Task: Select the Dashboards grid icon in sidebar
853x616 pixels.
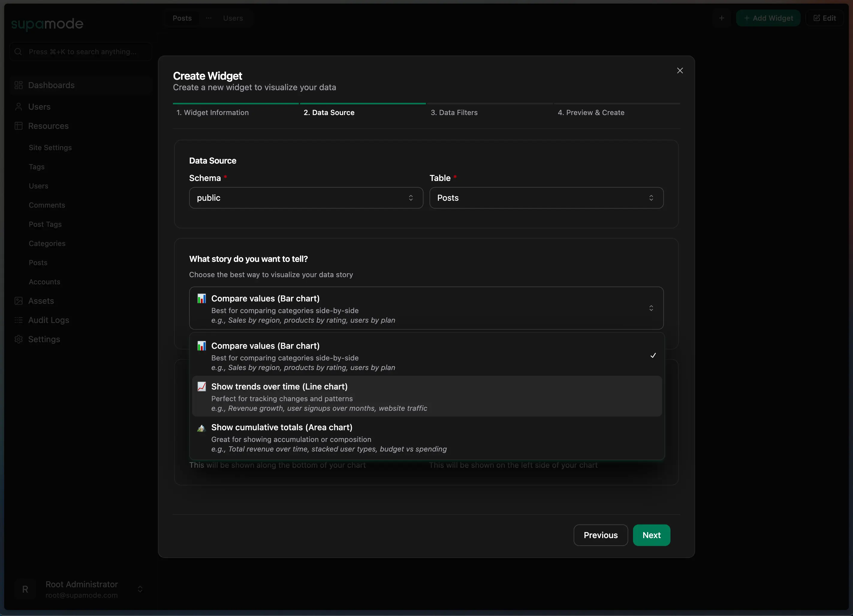Action: coord(18,85)
